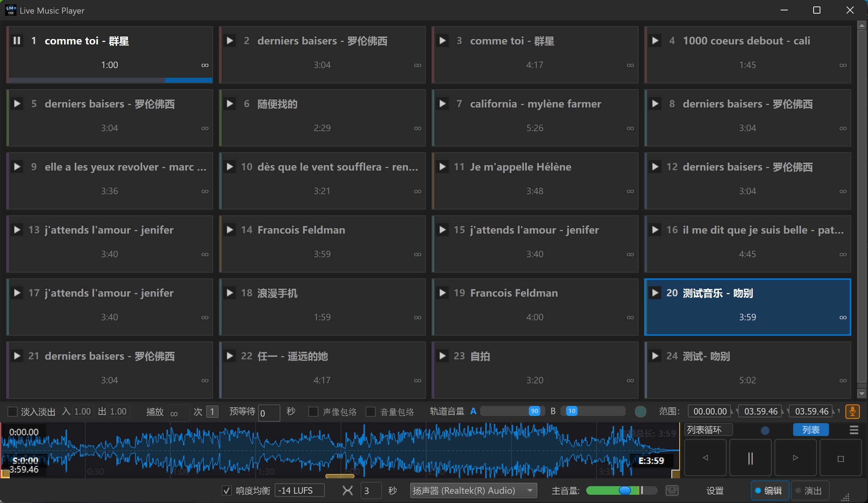
Task: Select track 19 Francois Feldman card
Action: click(x=535, y=307)
